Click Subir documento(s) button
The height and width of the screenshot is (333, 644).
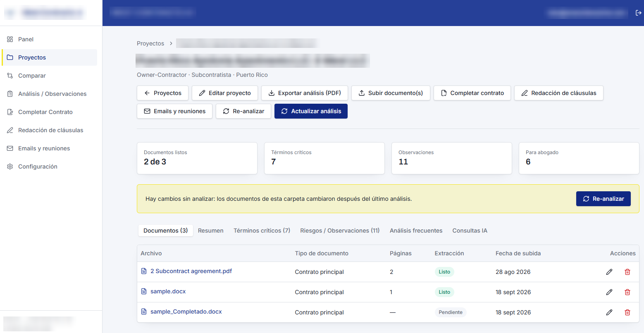pyautogui.click(x=391, y=93)
